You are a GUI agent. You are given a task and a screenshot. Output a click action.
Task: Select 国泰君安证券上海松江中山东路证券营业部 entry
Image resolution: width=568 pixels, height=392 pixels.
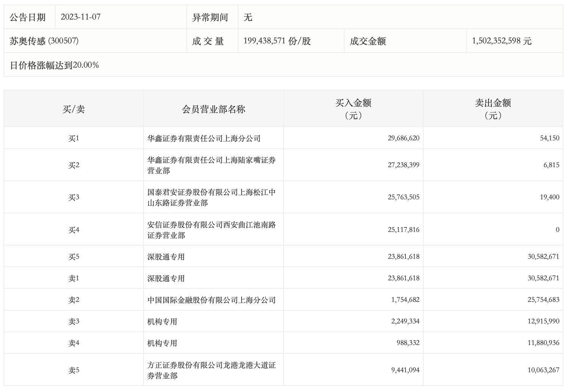click(211, 198)
